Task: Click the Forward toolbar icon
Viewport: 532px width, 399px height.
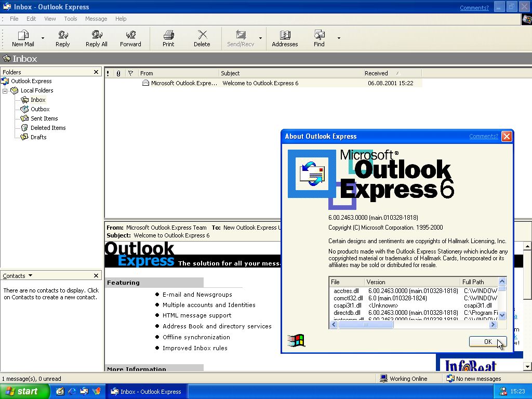Action: pyautogui.click(x=130, y=35)
